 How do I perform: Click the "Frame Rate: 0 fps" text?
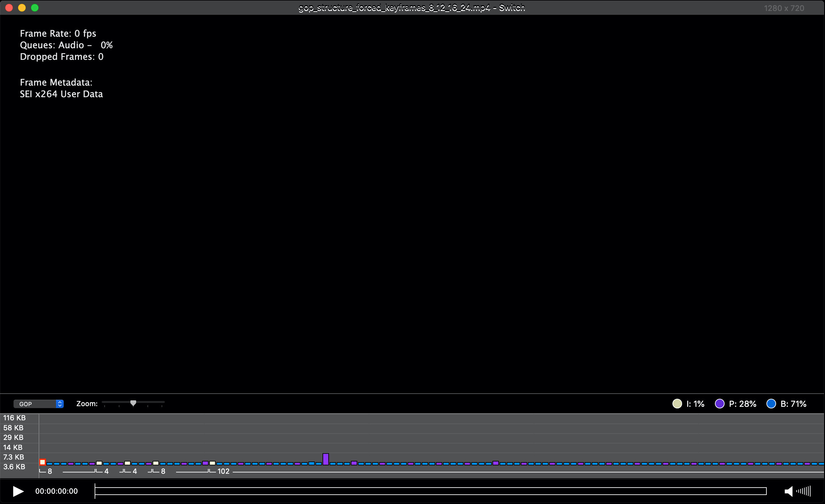58,33
